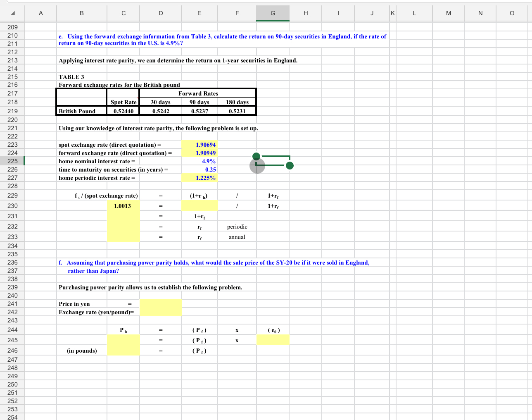
Task: Select row number 219
Action: coord(12,111)
